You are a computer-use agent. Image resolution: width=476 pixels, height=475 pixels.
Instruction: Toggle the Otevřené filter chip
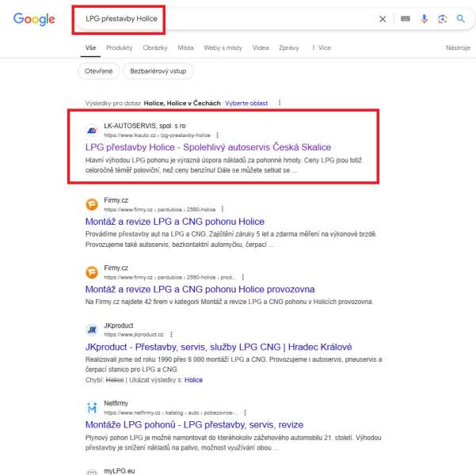click(99, 71)
